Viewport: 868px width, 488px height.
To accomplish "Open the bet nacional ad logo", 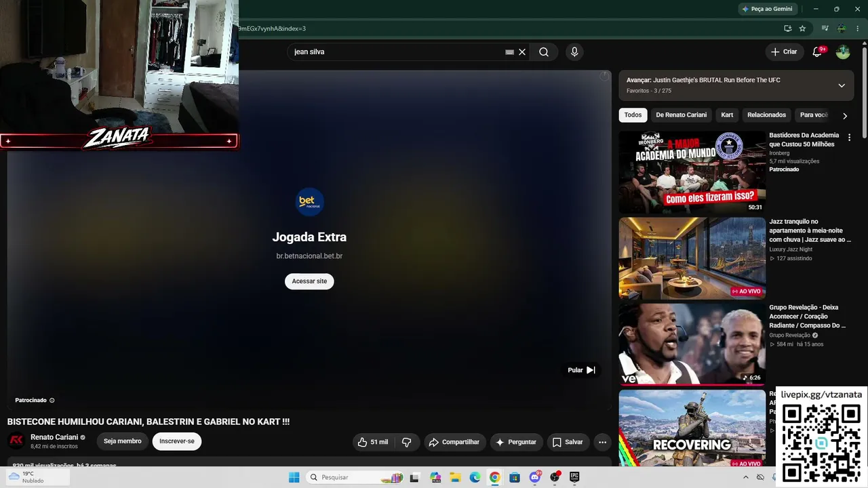I will click(310, 202).
